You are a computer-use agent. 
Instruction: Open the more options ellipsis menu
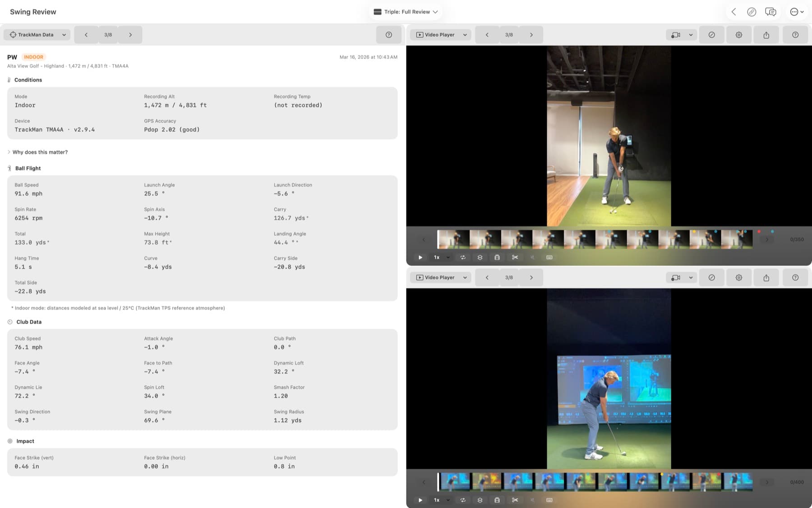click(797, 12)
